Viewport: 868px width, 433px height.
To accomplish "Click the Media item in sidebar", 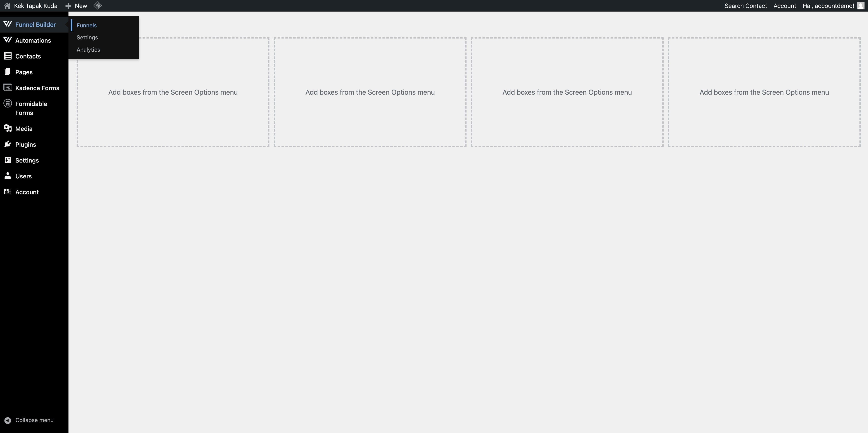I will tap(24, 128).
